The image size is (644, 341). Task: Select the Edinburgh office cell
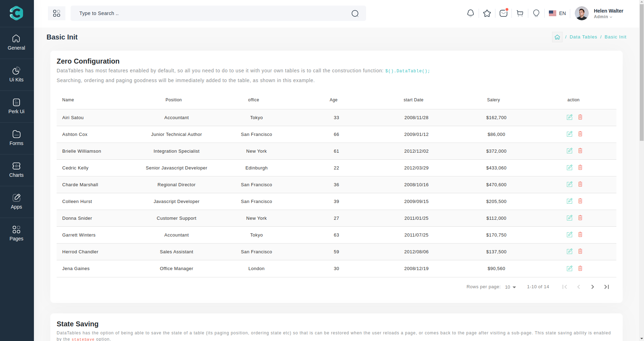pos(256,168)
